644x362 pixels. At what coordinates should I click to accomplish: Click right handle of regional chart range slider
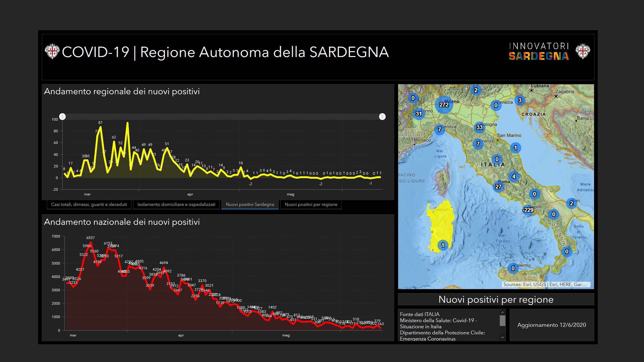coord(382,117)
